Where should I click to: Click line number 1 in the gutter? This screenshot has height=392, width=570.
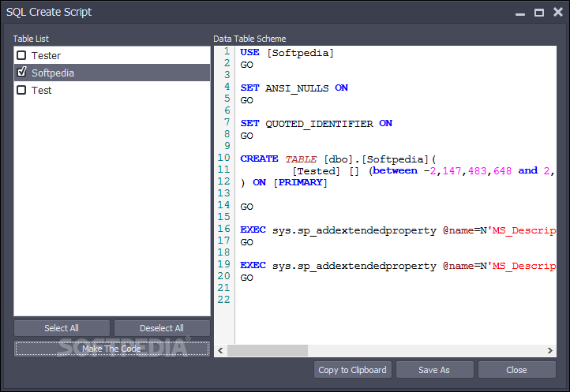[227, 51]
